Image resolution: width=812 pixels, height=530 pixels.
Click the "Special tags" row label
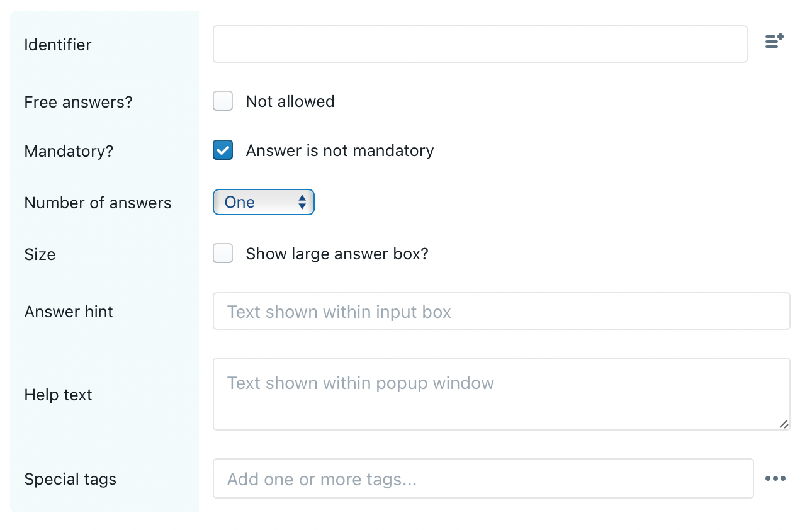70,479
